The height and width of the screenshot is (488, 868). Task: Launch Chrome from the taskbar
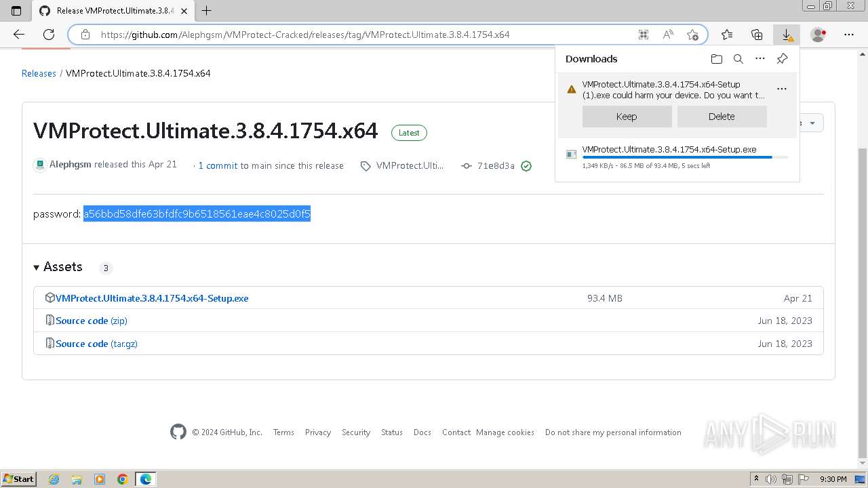[x=122, y=479]
